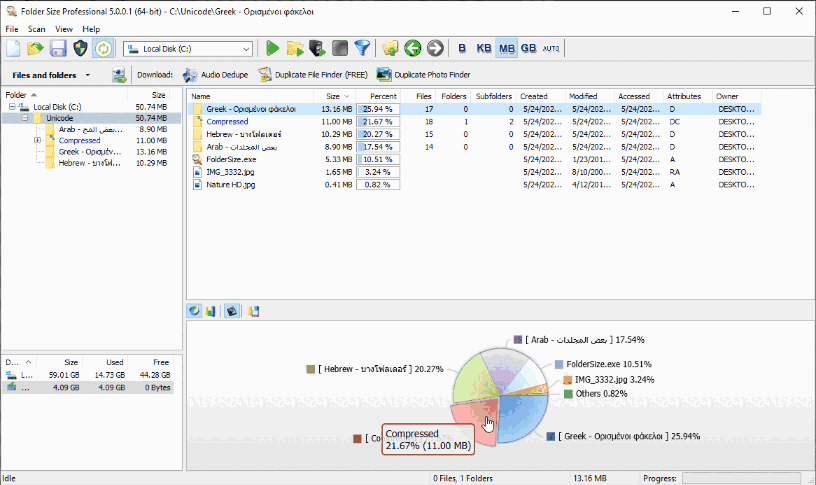816x485 pixels.
Task: Click the green Start Scan play button
Action: point(273,48)
